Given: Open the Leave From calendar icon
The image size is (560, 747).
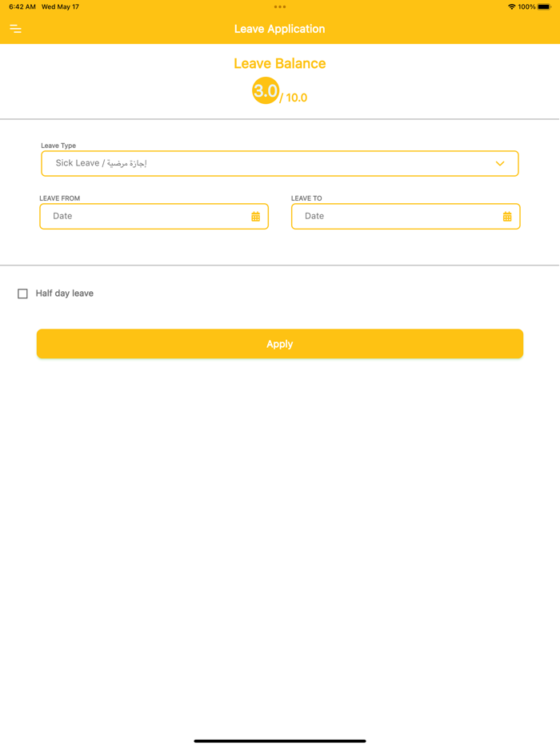Looking at the screenshot, I should (x=255, y=217).
